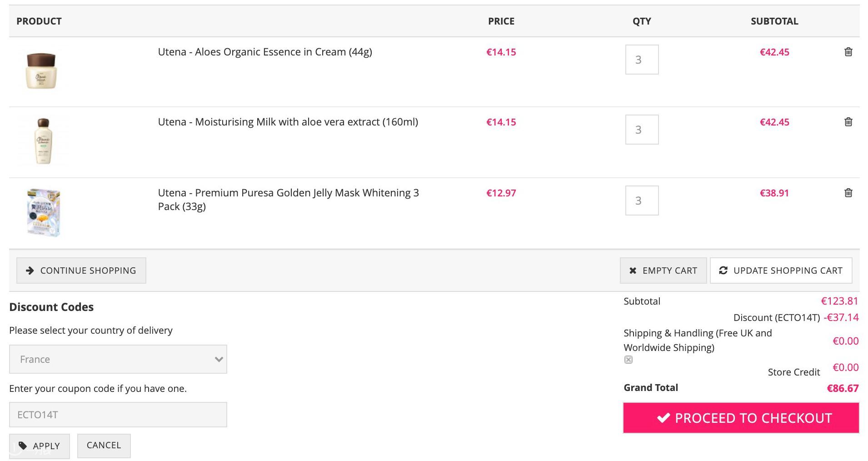This screenshot has height=461, width=868.
Task: Click the small remove-shipping x icon
Action: [629, 360]
